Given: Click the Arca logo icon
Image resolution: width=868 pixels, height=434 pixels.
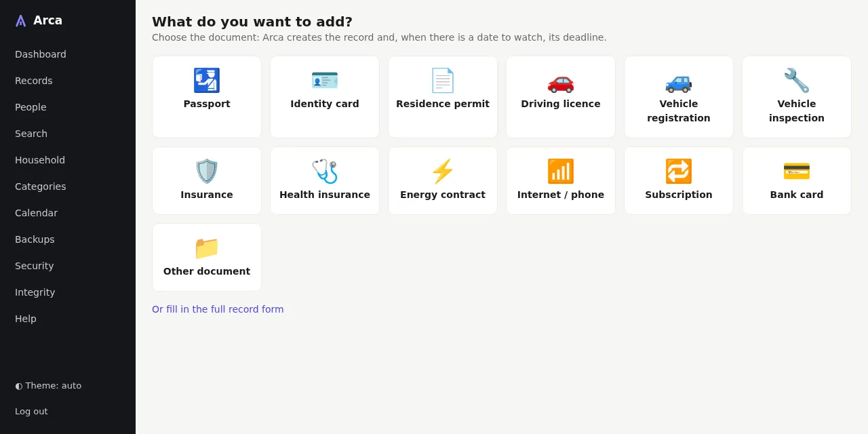Looking at the screenshot, I should (21, 21).
